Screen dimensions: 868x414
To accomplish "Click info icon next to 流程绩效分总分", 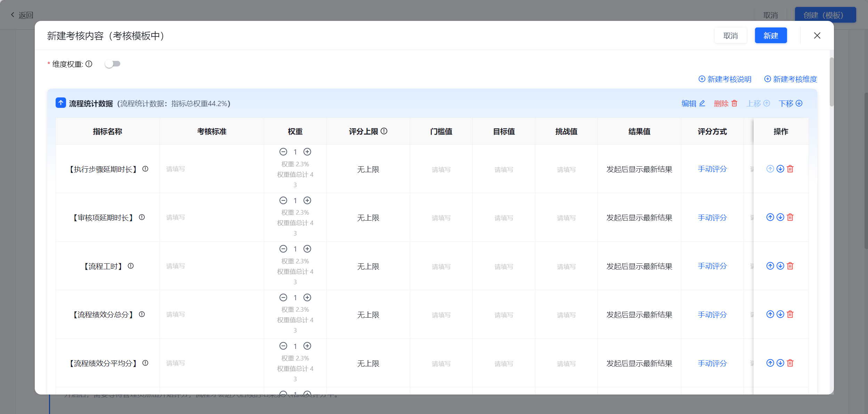I will point(142,315).
